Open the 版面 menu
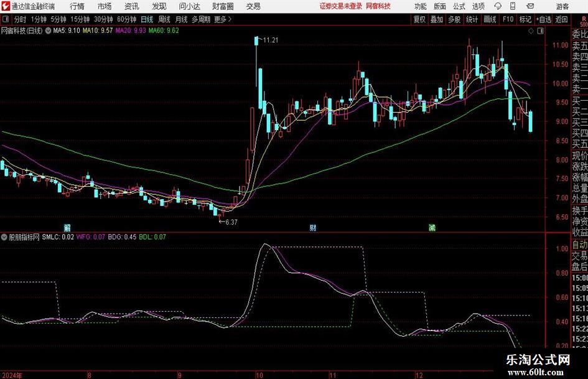The width and height of the screenshot is (588, 379). tap(440, 6)
